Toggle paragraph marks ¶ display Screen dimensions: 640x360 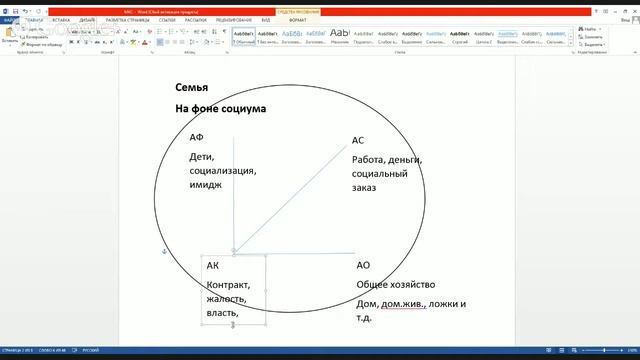point(224,31)
